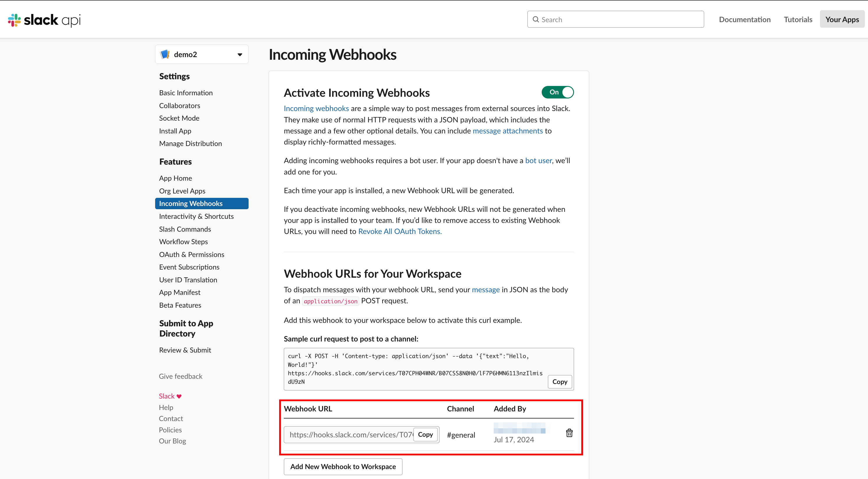Open User ID Translation

point(188,280)
